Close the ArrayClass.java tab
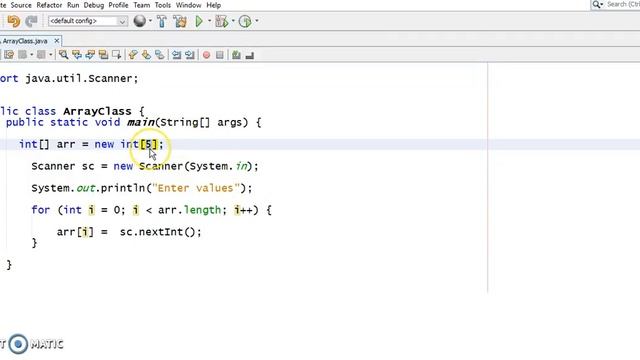640x360 pixels. (x=57, y=41)
